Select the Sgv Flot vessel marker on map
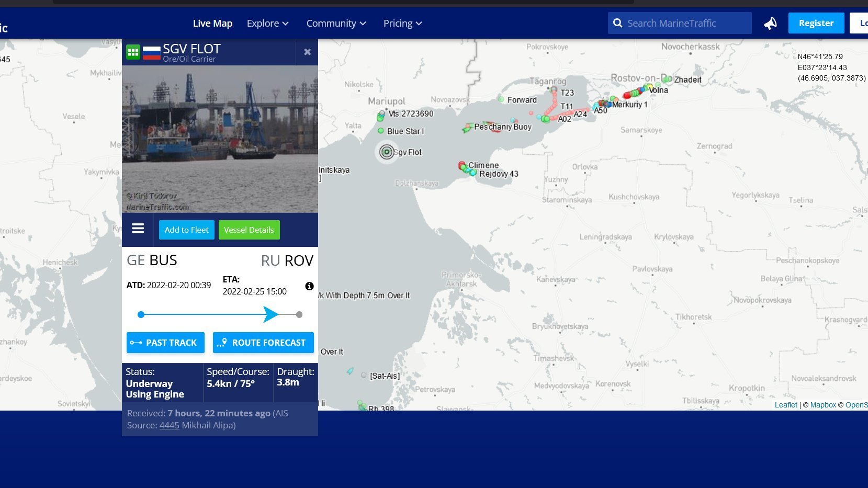The width and height of the screenshot is (868, 488). [387, 152]
